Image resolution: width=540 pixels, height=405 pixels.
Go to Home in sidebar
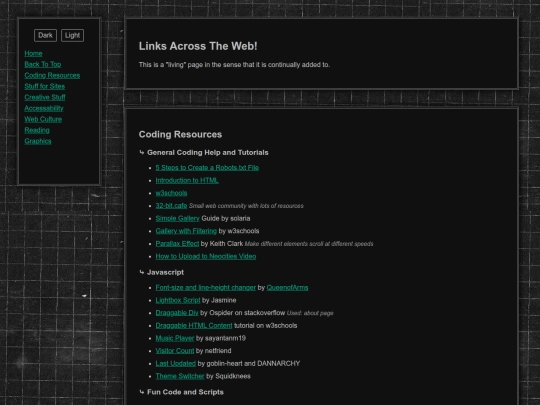point(33,53)
